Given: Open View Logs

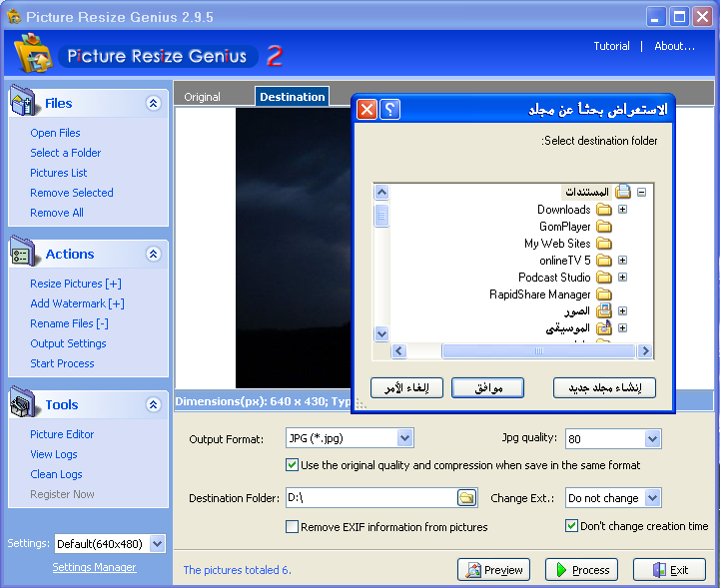Looking at the screenshot, I should (x=53, y=454).
